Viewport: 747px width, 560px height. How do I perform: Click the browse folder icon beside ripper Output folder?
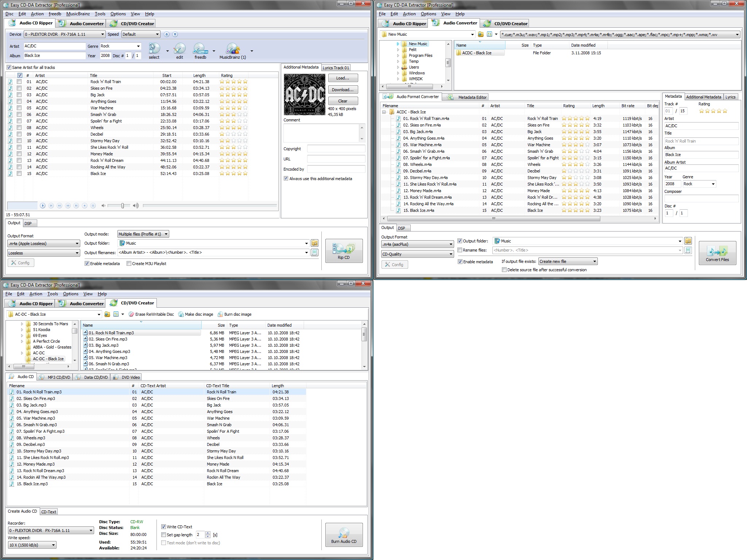(314, 243)
